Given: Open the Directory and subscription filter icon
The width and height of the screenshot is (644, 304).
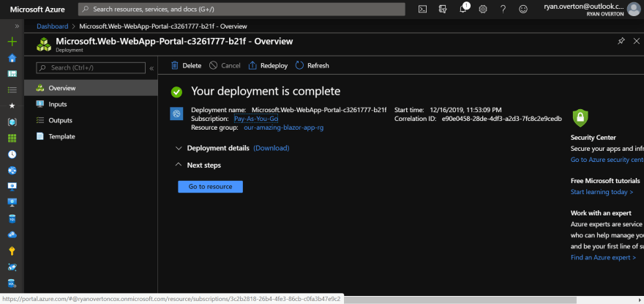Looking at the screenshot, I should click(x=442, y=9).
